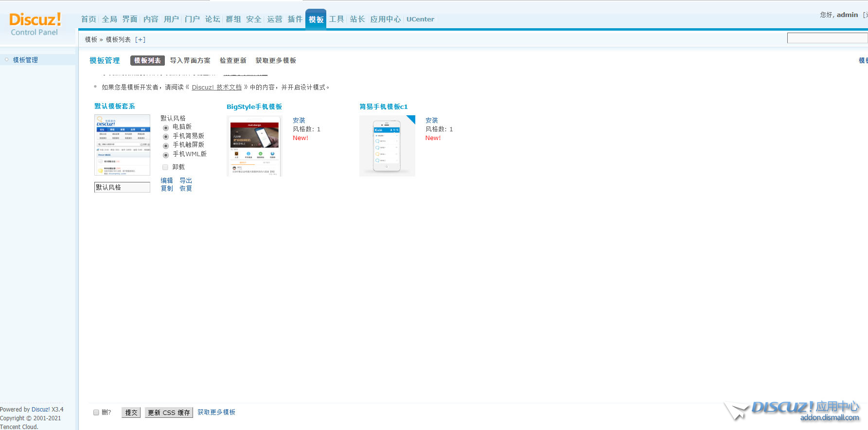The width and height of the screenshot is (868, 430).
Task: Switch to the 检查更新 tab
Action: pos(233,60)
